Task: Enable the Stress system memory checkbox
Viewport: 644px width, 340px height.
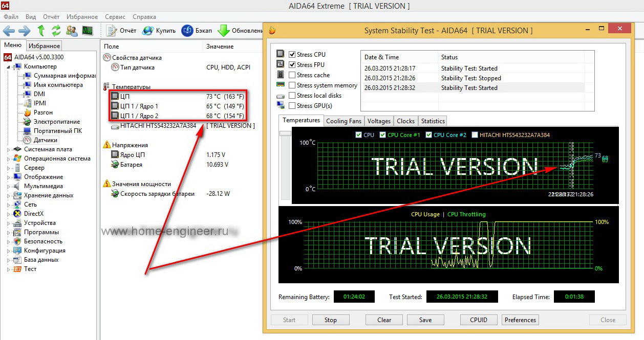Action: (x=292, y=85)
